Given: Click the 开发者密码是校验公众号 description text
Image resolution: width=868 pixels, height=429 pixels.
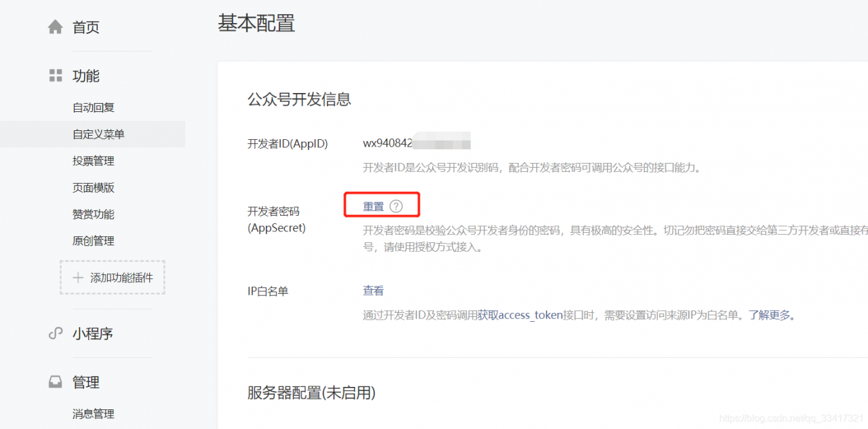Looking at the screenshot, I should tap(615, 238).
